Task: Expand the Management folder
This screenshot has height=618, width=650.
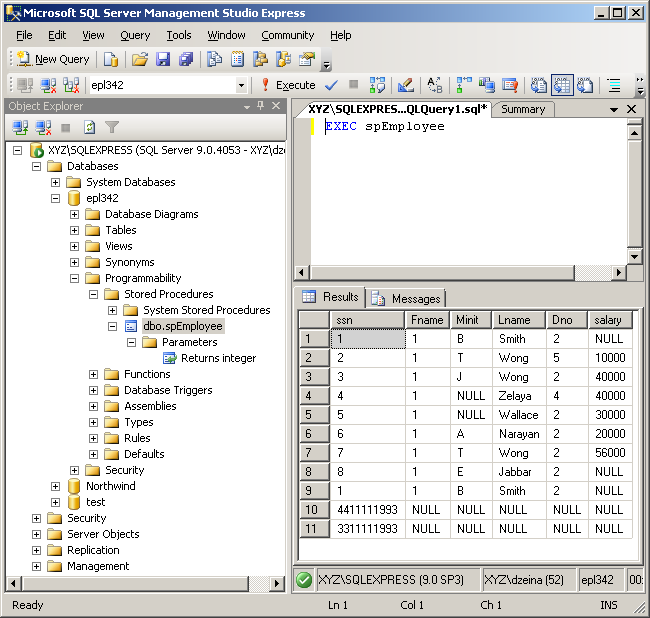Action: [36, 566]
